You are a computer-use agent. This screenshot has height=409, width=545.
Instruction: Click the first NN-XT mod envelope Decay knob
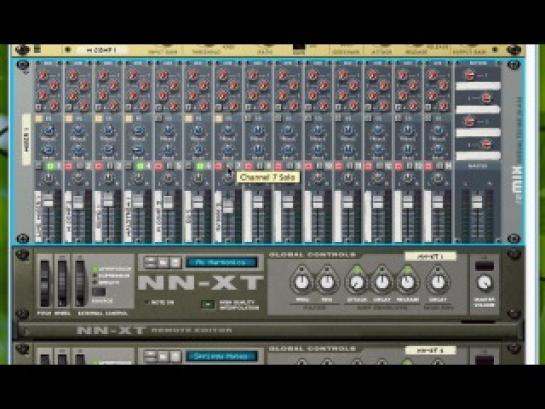click(x=438, y=283)
